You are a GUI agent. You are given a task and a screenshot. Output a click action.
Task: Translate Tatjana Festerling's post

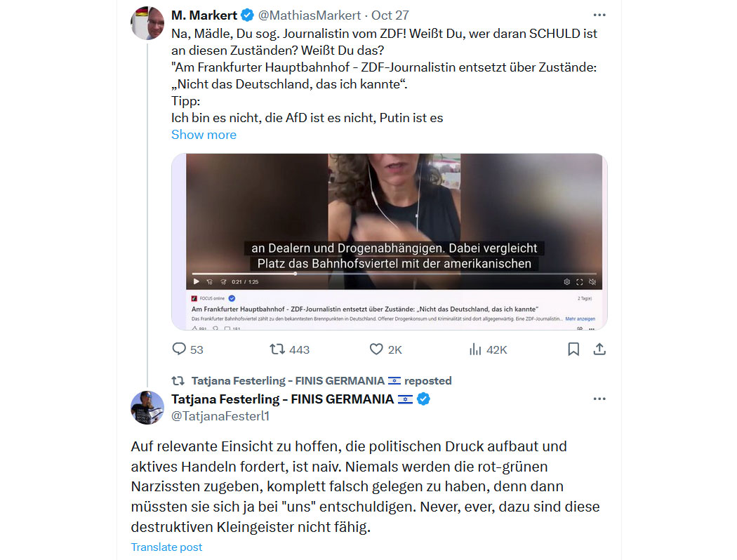coord(166,547)
